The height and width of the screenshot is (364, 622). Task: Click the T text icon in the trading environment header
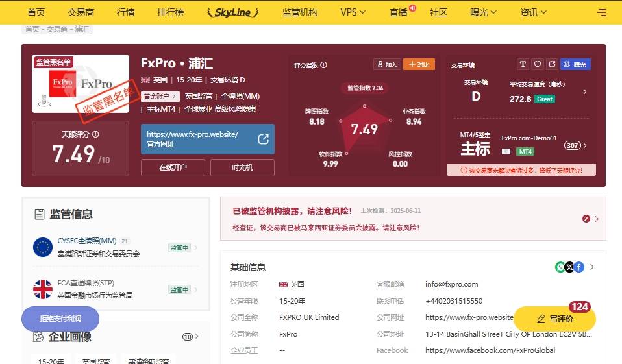click(x=523, y=64)
